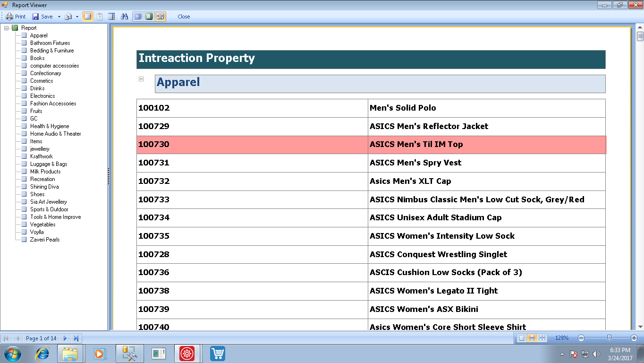
Task: Click the Shoes page icon in tree
Action: 24,194
